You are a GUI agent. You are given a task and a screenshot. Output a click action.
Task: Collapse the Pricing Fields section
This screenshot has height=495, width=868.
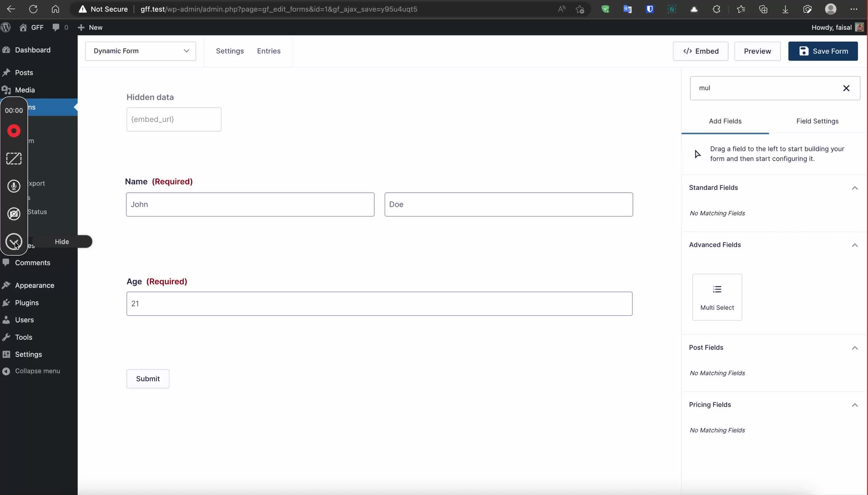854,405
